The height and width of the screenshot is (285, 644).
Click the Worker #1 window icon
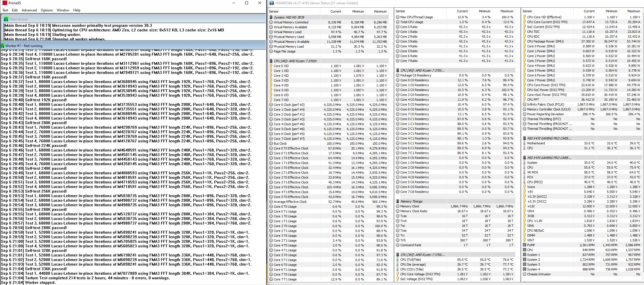click(x=2, y=46)
